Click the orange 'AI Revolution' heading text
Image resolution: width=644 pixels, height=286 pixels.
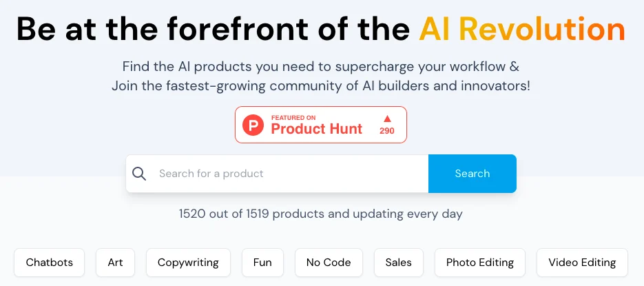pyautogui.click(x=521, y=29)
